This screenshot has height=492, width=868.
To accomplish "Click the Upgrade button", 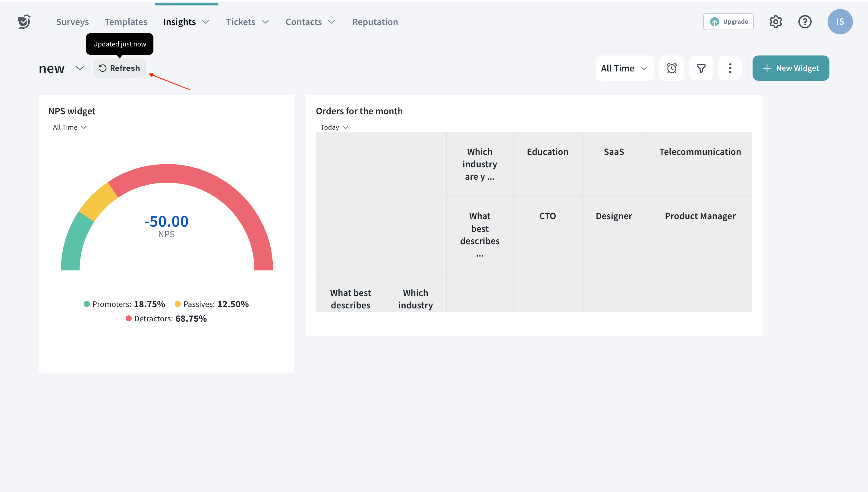I will tap(728, 22).
